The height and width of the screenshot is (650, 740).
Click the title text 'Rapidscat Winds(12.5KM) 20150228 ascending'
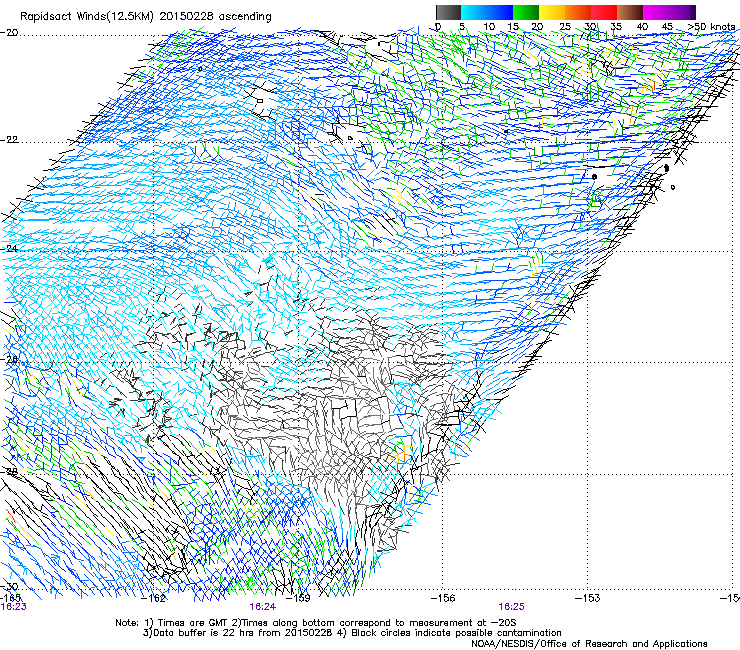click(x=146, y=17)
